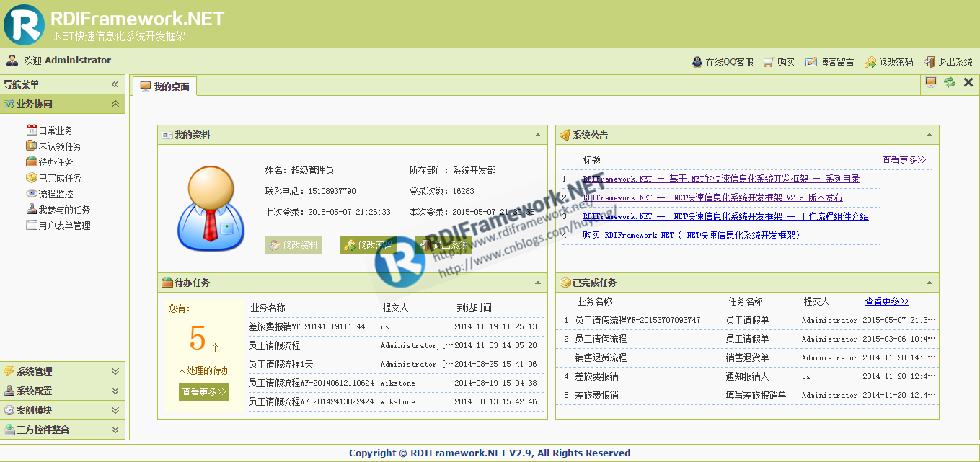980x462 pixels.
Task: Collapse the navigation menu with double chevron
Action: point(115,84)
